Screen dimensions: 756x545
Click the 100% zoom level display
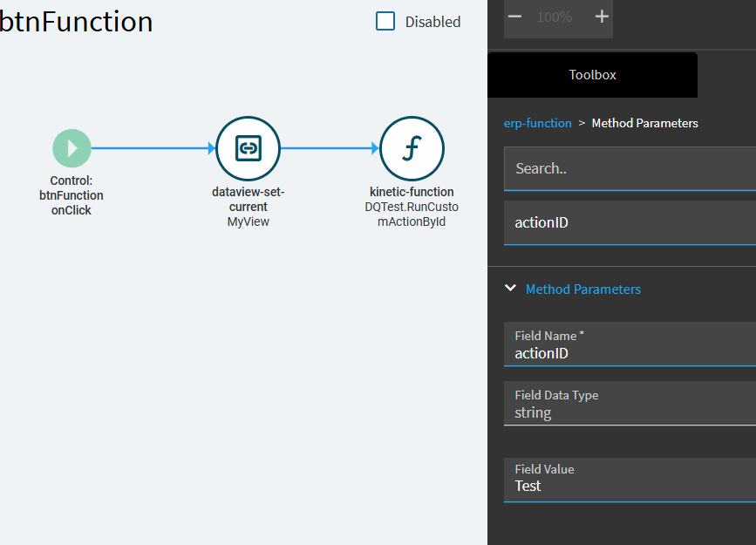[x=555, y=17]
